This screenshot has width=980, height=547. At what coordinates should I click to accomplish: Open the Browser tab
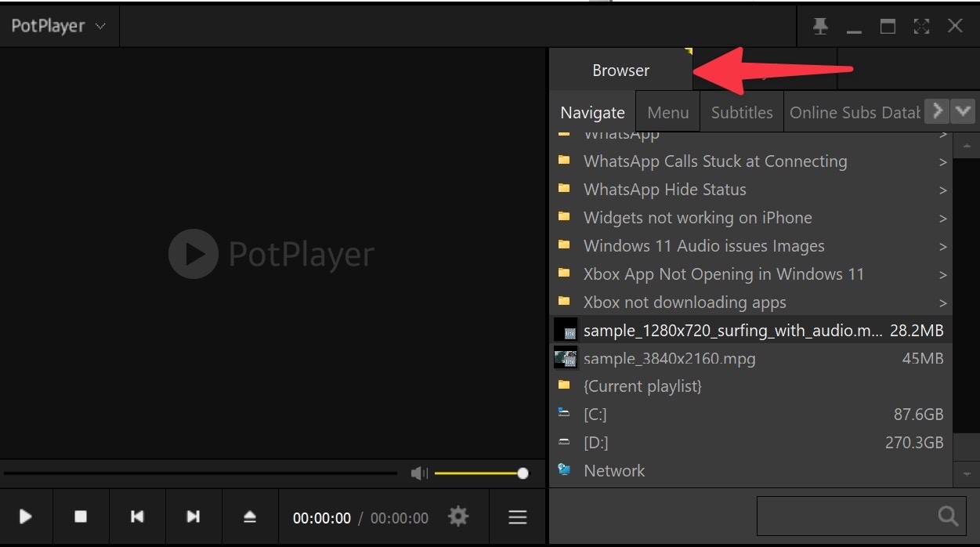(620, 71)
